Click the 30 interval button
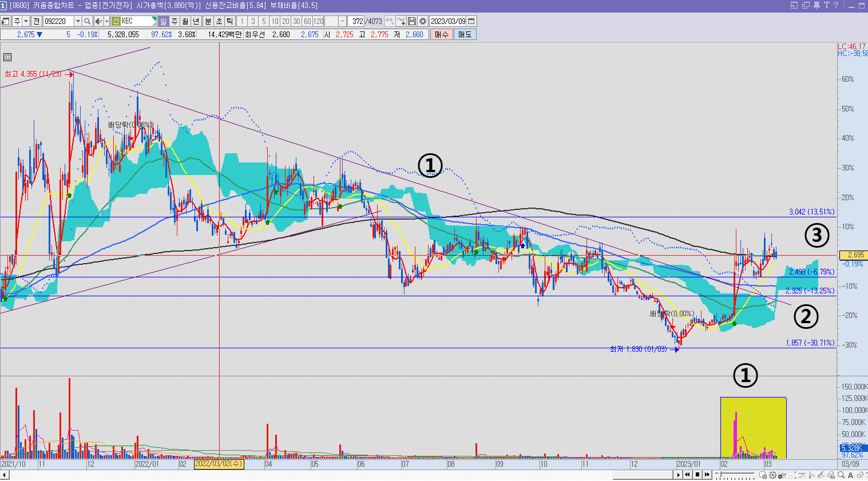Viewport: 868px width, 481px height. 296,21
